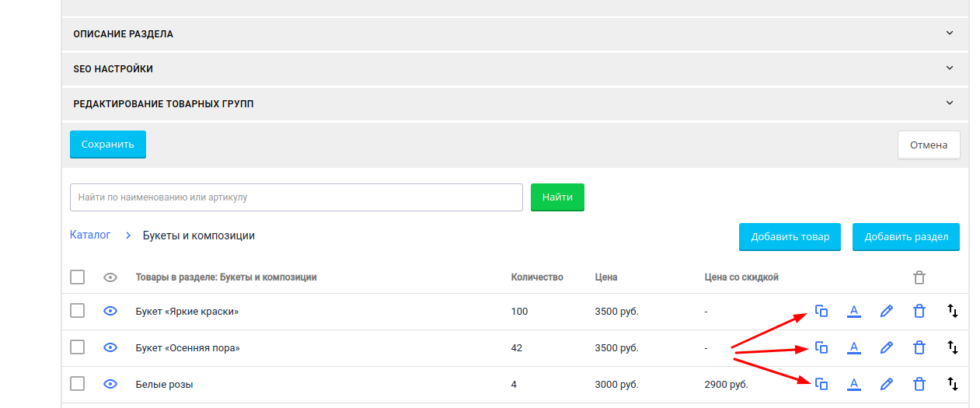The width and height of the screenshot is (980, 408).
Task: Click the Добавить товар button
Action: coord(790,237)
